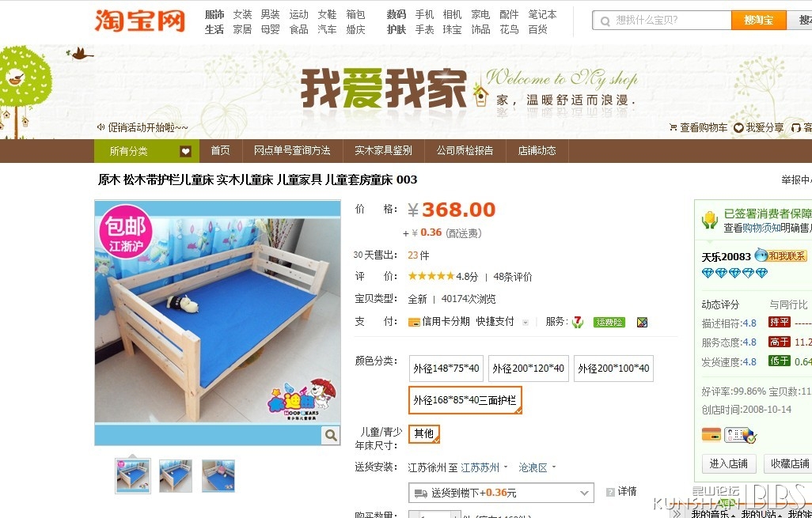Open the 江苏苏州 destination city dropdown
This screenshot has height=518, width=812.
[484, 467]
